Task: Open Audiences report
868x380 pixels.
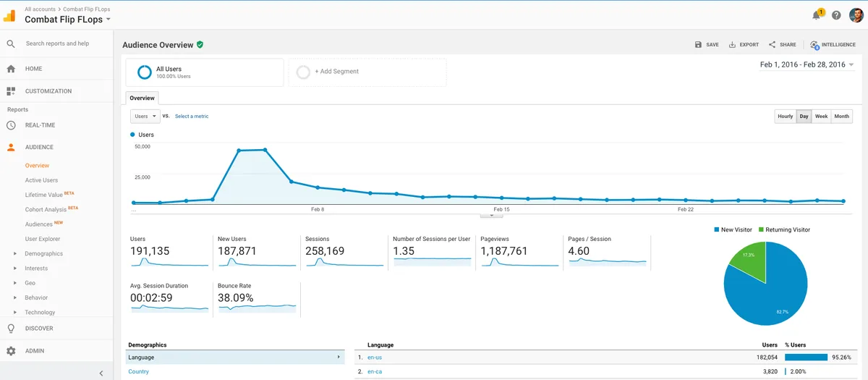Action: (x=39, y=224)
